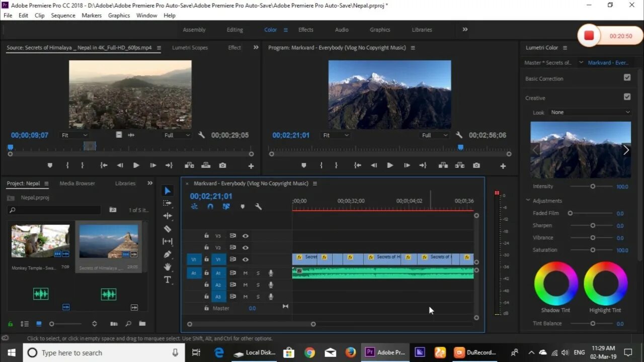Select the Razor tool in tools panel
Screen dimensions: 644x362
pyautogui.click(x=168, y=229)
